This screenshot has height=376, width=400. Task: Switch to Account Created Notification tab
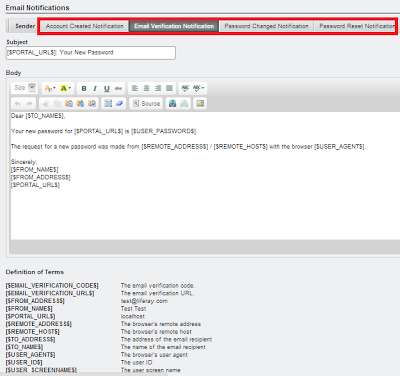[x=85, y=26]
